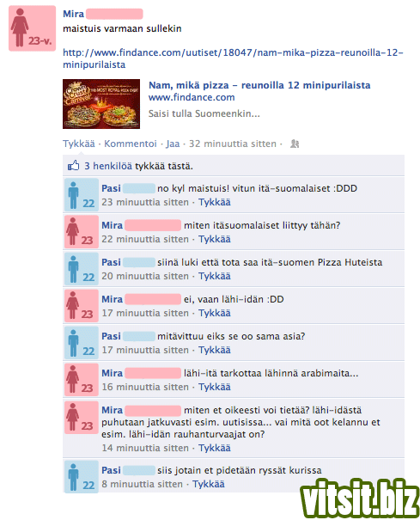Like Pasi's 8 minuuttia sitten comment
The width and height of the screenshot is (420, 520).
(x=209, y=484)
